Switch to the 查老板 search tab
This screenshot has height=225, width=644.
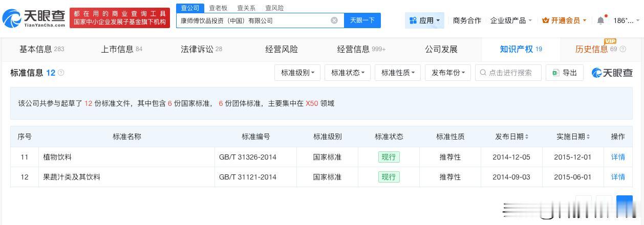pos(218,8)
